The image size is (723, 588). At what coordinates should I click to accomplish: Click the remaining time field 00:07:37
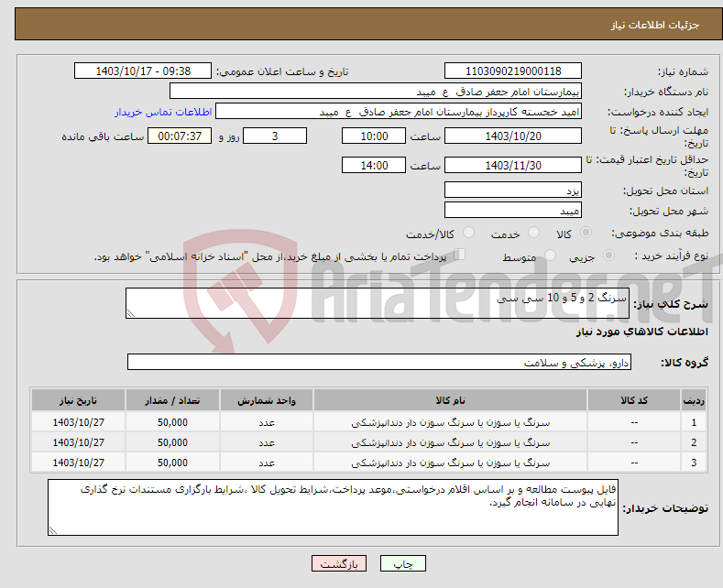tap(180, 136)
